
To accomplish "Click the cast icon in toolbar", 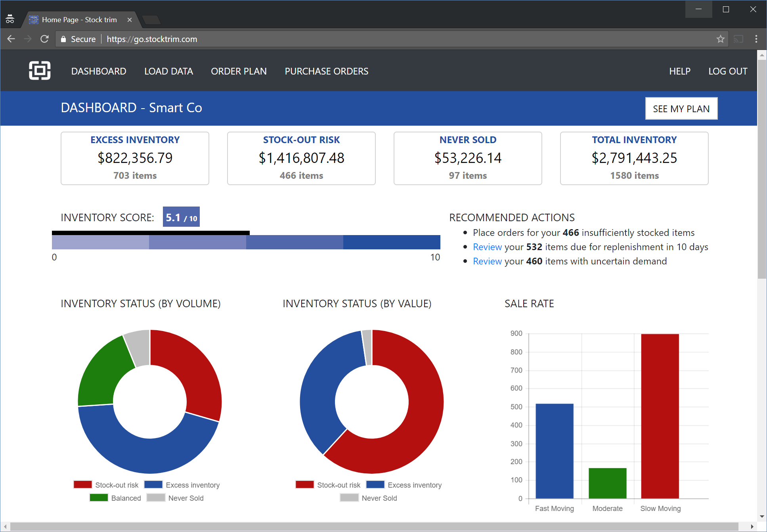I will tap(738, 39).
